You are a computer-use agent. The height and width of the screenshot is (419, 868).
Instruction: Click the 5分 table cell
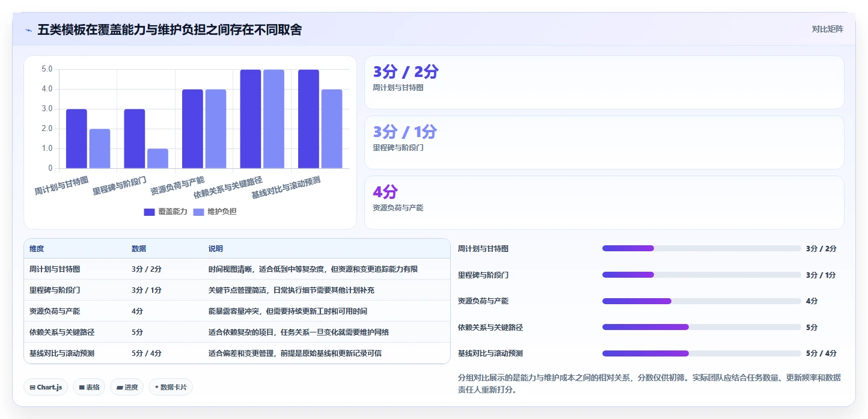coord(138,332)
